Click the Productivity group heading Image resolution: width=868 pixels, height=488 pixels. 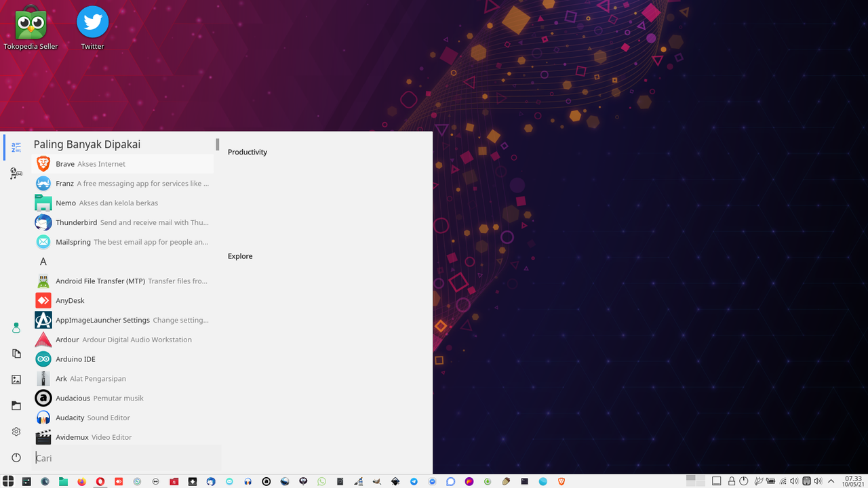(x=248, y=152)
